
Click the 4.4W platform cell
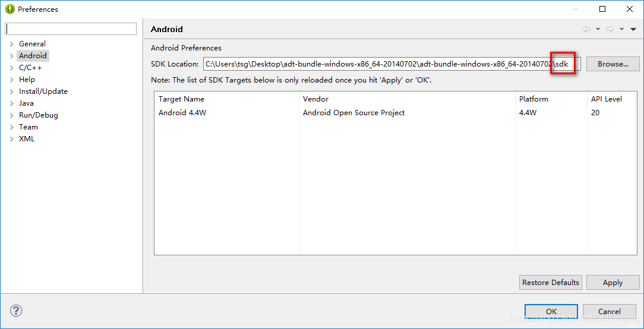[528, 113]
